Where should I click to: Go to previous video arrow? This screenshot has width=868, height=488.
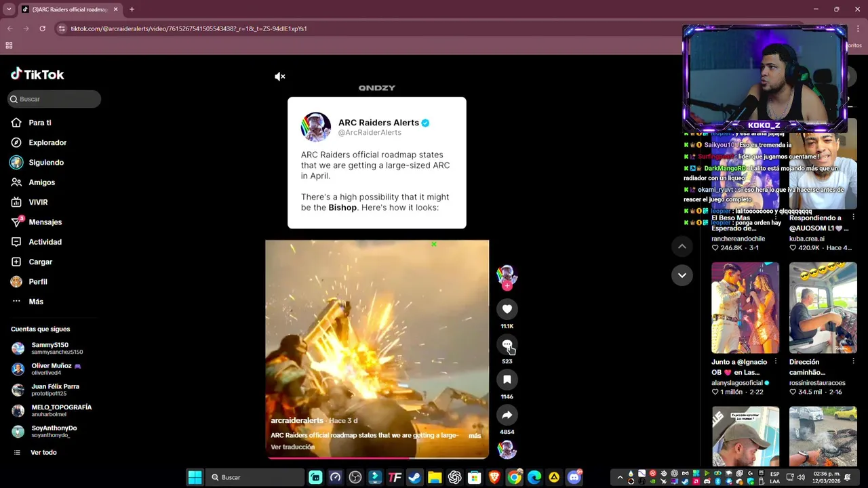pos(682,247)
